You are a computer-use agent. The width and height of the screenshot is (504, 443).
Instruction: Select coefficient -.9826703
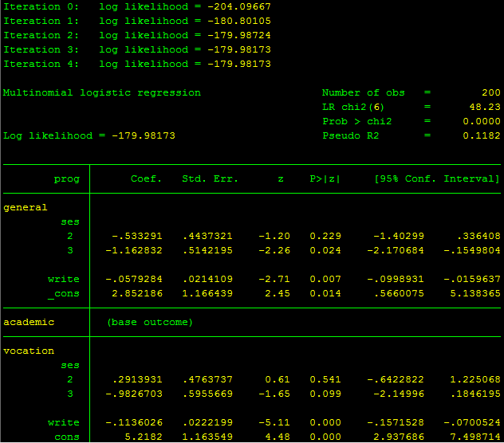(x=134, y=394)
